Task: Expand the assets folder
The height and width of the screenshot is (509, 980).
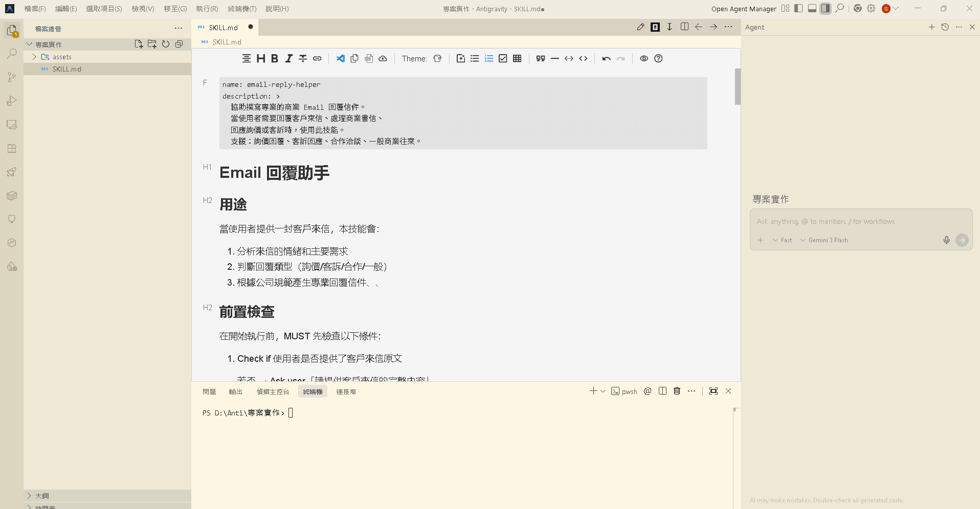Action: pyautogui.click(x=34, y=57)
